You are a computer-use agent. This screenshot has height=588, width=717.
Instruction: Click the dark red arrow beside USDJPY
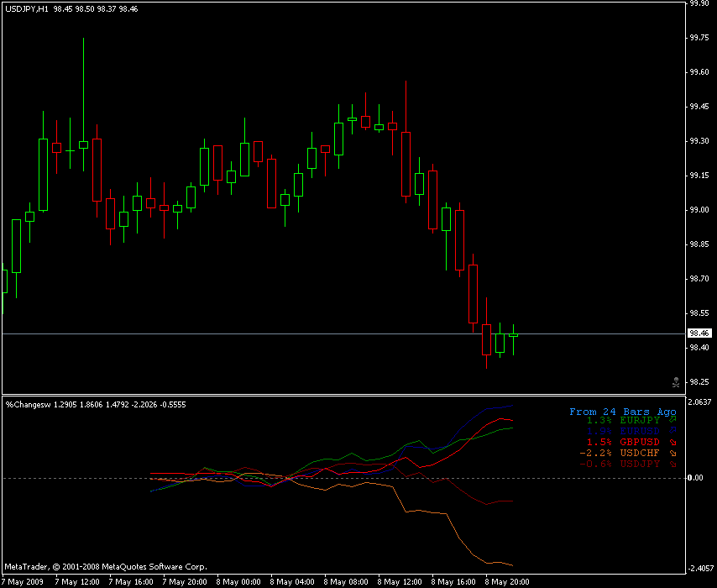tap(673, 464)
